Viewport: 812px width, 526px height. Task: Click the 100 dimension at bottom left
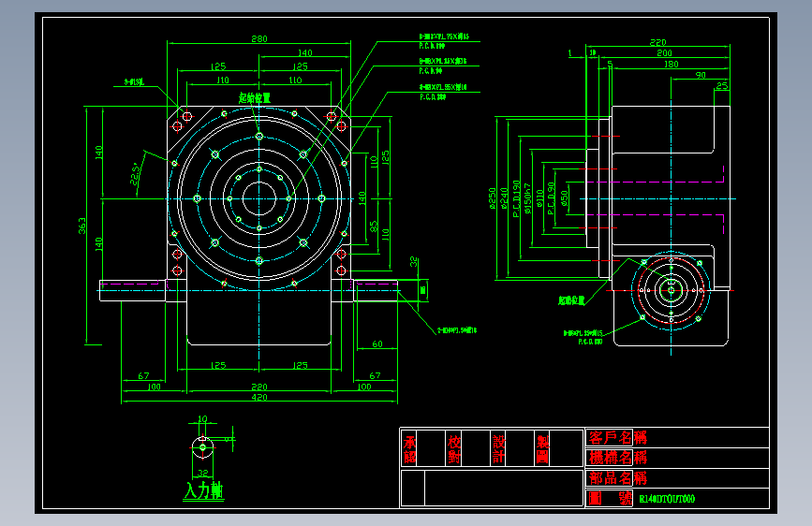[x=154, y=387]
